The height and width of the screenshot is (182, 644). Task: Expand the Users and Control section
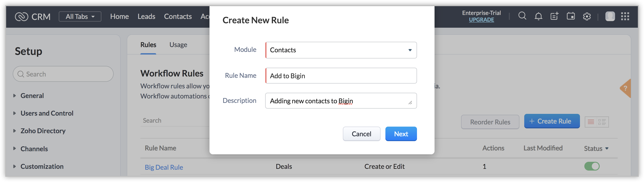(x=47, y=113)
